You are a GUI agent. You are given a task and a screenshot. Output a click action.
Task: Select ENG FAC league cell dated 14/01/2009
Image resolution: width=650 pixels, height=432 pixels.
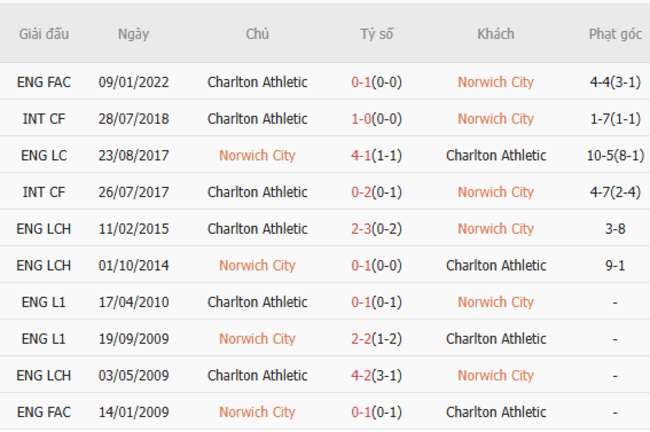click(44, 412)
